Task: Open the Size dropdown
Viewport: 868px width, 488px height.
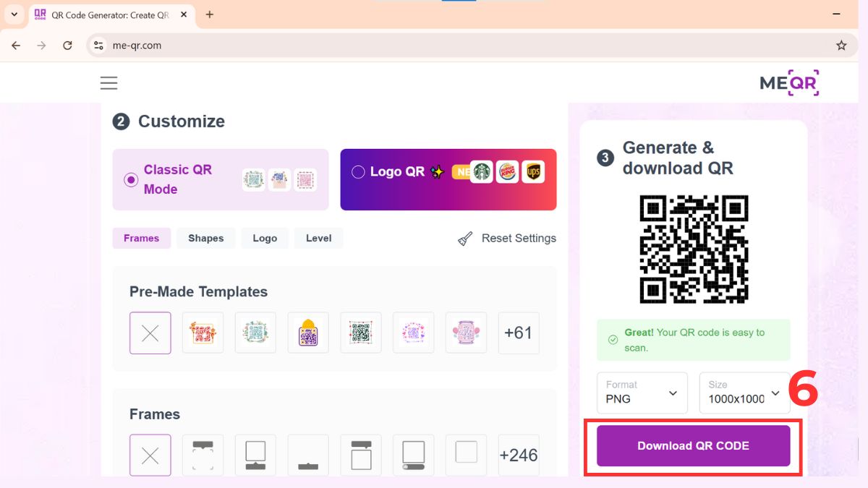Action: tap(744, 393)
